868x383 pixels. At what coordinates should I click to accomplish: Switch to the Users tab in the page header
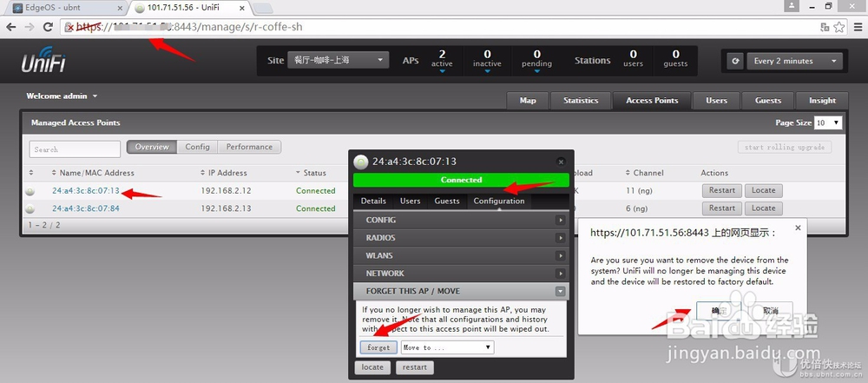click(x=716, y=101)
